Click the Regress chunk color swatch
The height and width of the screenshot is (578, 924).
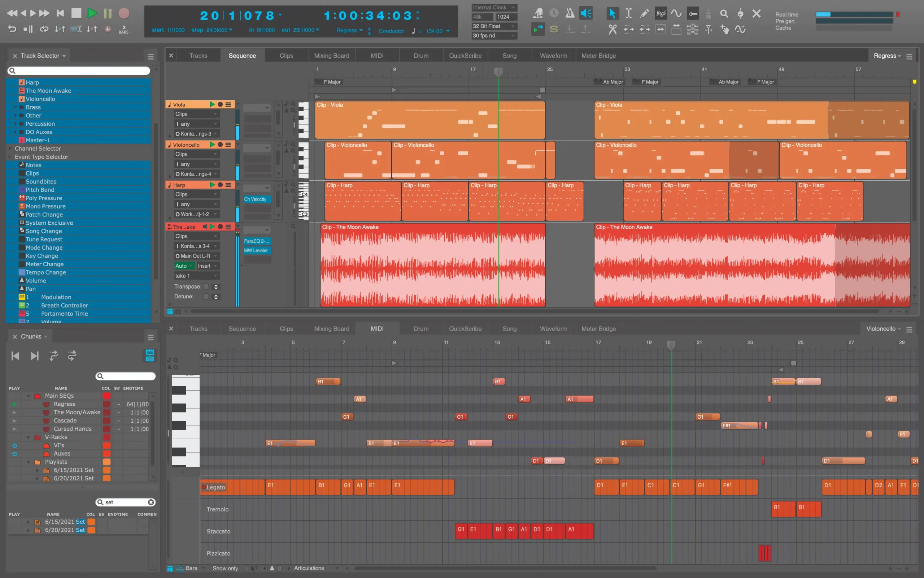106,404
